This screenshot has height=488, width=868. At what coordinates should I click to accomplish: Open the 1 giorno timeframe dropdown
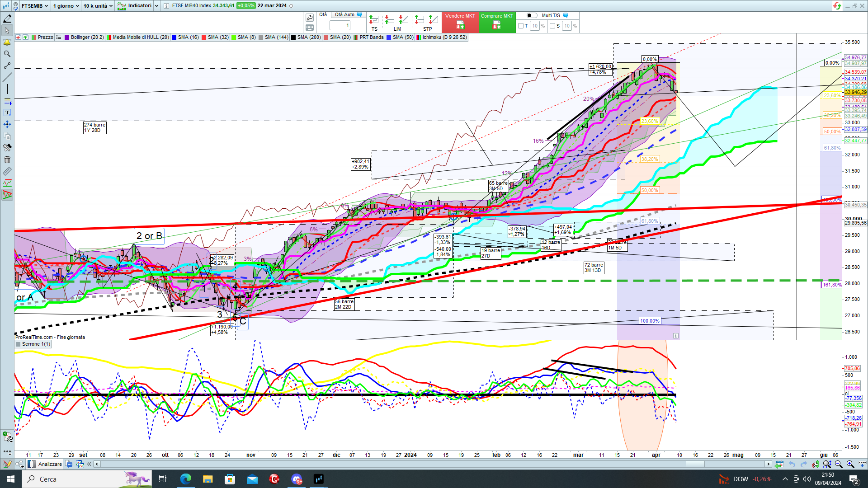(66, 6)
